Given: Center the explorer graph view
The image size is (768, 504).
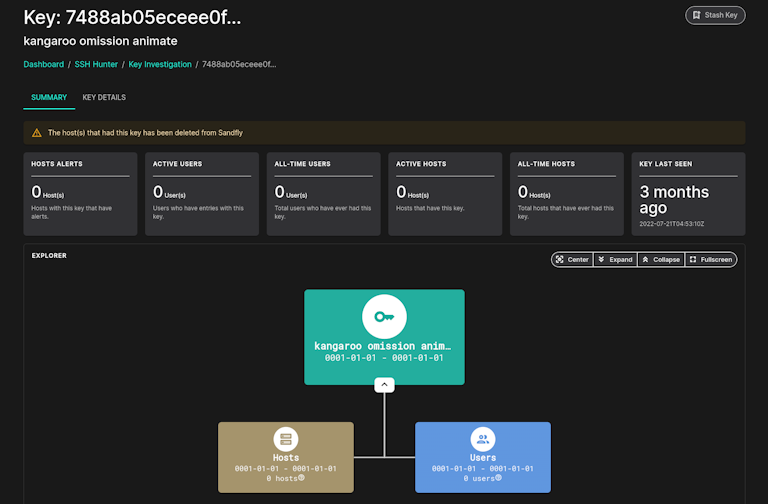Looking at the screenshot, I should 572,259.
